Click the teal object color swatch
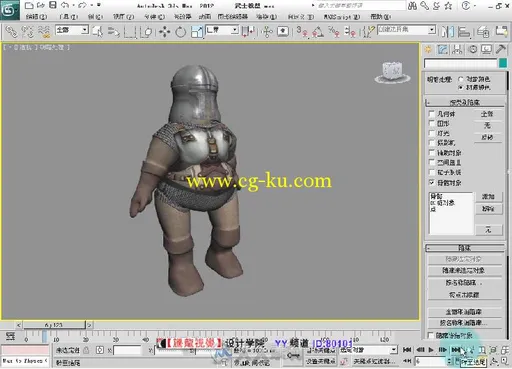 coord(503,63)
